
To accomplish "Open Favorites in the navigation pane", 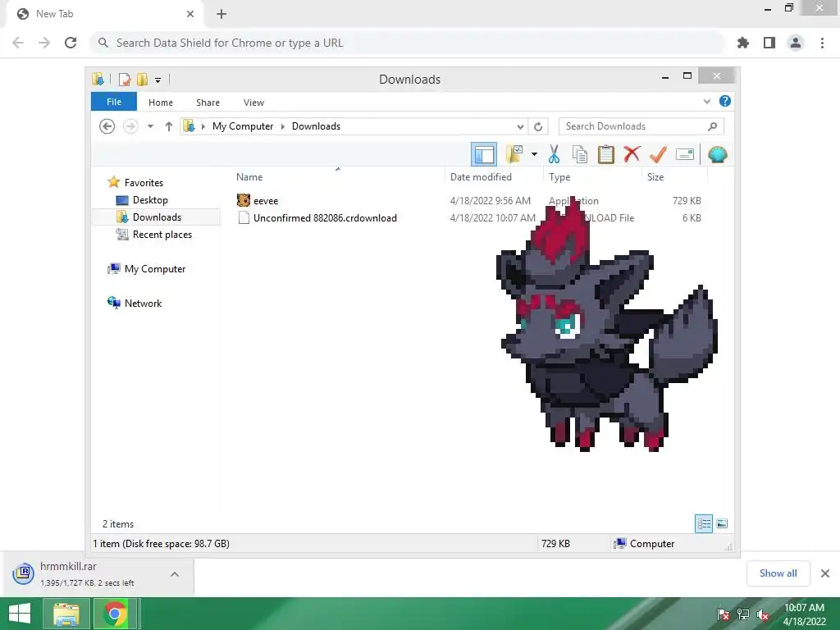I will (x=143, y=183).
